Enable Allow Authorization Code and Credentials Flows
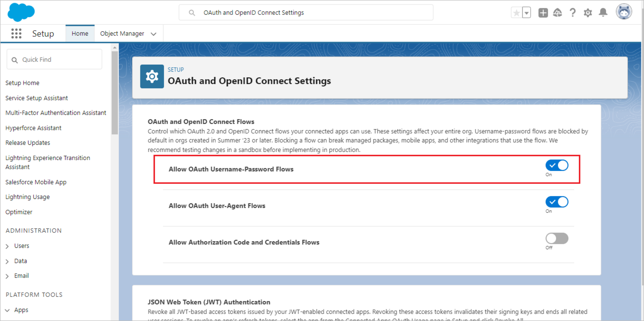 point(557,238)
